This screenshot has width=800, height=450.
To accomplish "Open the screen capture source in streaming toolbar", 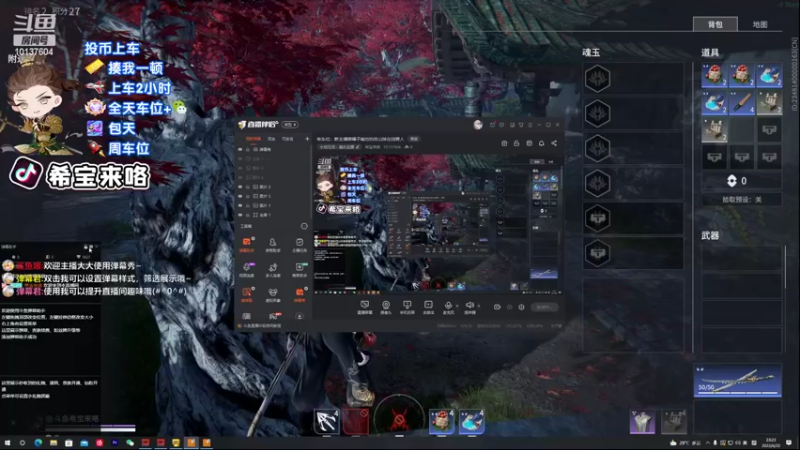I will point(364,307).
